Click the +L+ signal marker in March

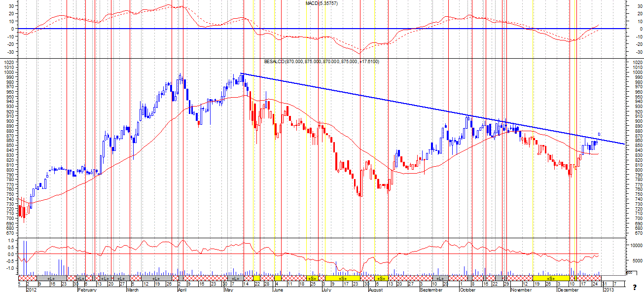pyautogui.click(x=156, y=278)
